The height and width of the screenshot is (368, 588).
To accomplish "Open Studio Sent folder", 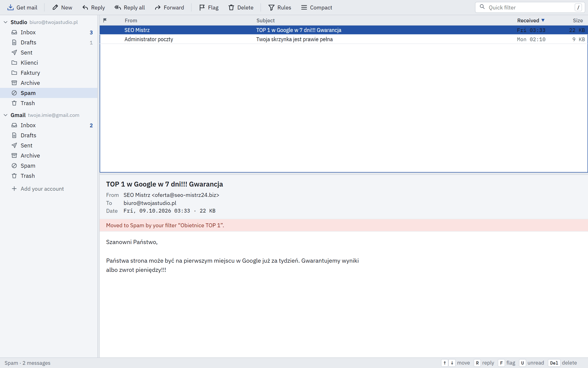I will pos(49,53).
